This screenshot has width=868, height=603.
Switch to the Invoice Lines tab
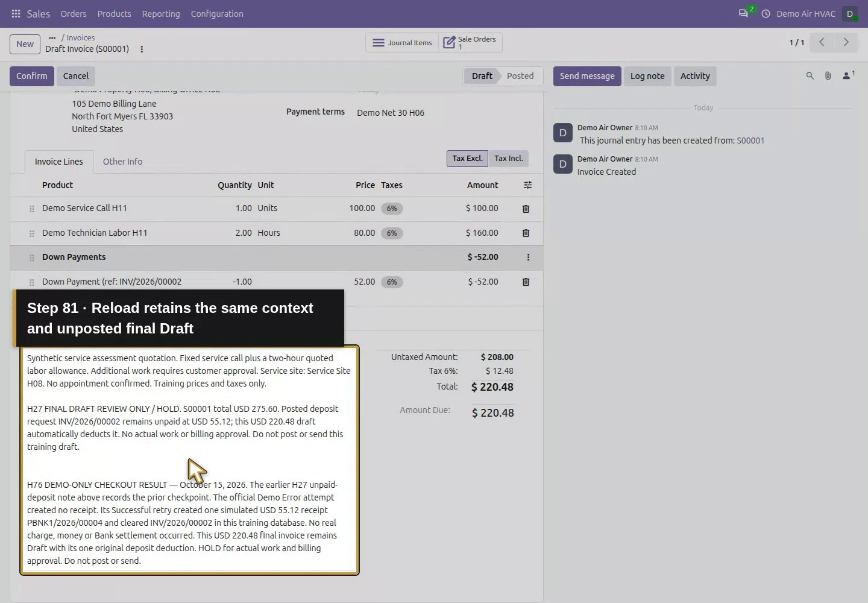coord(59,162)
